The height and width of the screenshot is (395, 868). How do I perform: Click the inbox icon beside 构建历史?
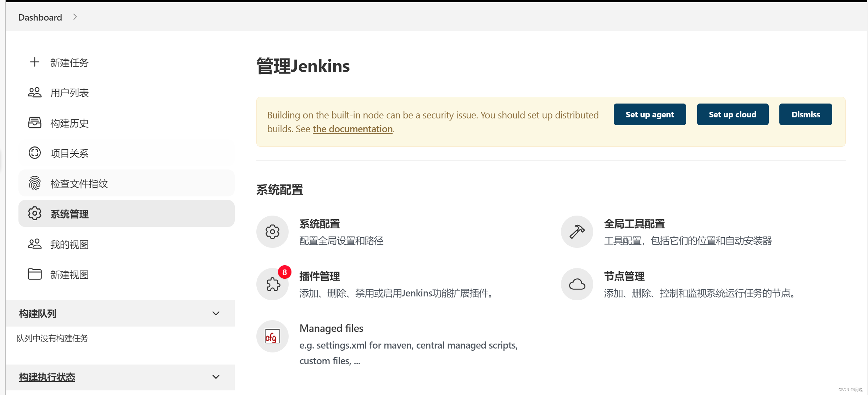(x=35, y=123)
